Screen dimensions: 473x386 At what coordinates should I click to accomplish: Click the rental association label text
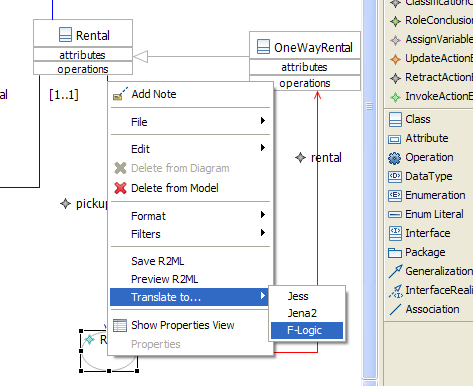[326, 157]
